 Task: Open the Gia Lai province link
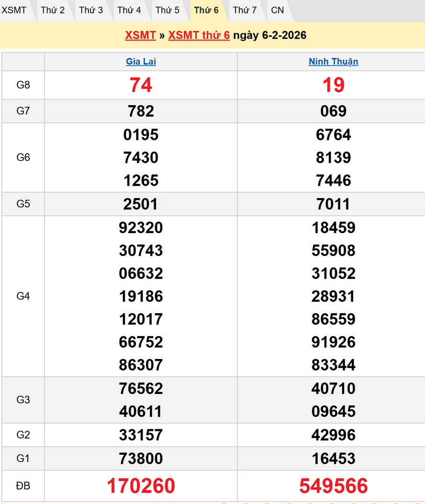(x=141, y=62)
